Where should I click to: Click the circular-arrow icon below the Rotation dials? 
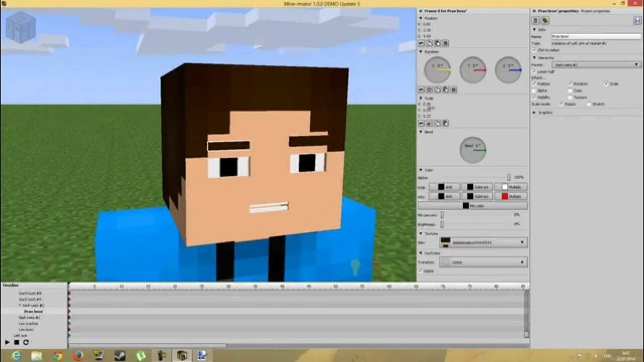430,89
